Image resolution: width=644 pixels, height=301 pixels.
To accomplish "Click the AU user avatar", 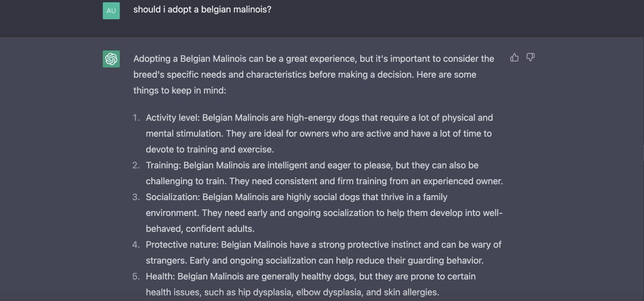I will pos(111,11).
